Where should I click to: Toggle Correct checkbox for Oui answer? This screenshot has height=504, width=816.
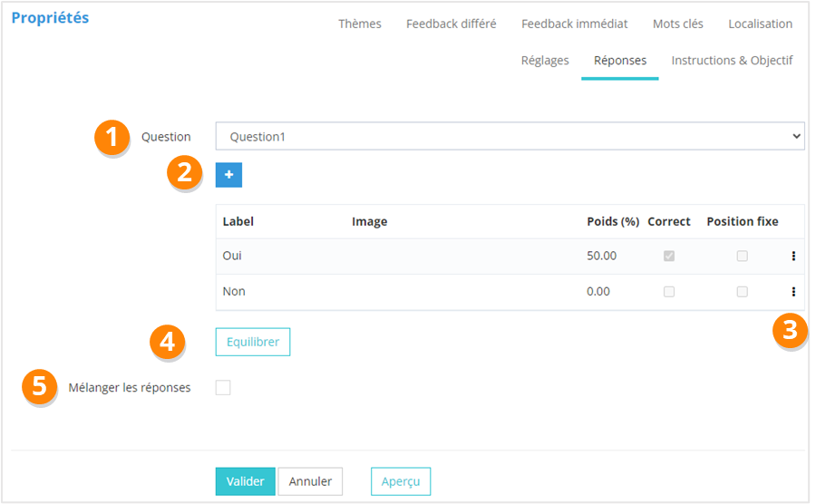(x=669, y=257)
